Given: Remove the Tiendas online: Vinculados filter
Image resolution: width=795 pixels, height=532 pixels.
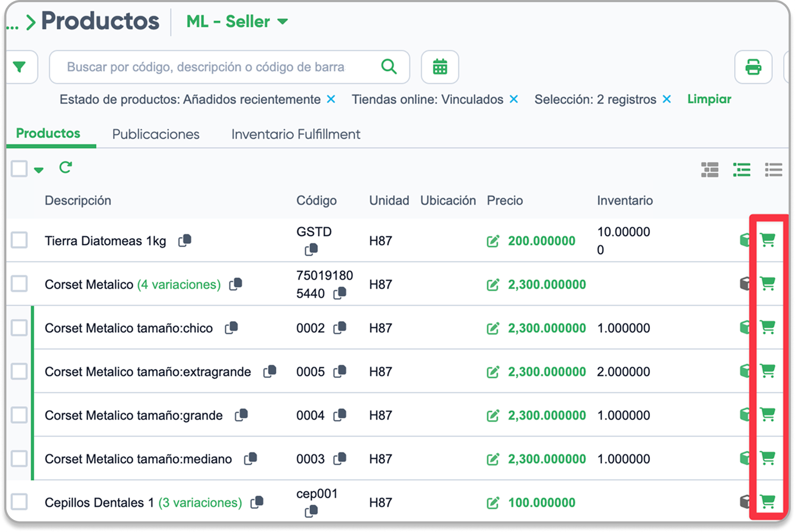Looking at the screenshot, I should pyautogui.click(x=514, y=99).
